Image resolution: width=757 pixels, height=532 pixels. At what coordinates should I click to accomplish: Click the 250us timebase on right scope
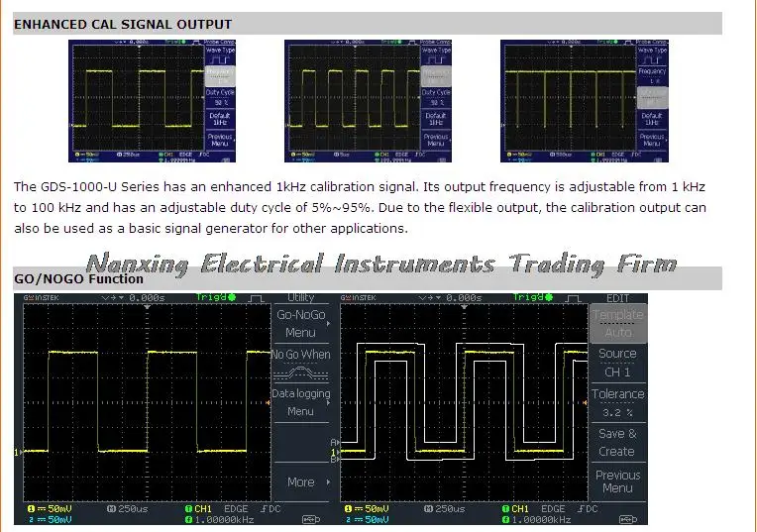point(445,509)
